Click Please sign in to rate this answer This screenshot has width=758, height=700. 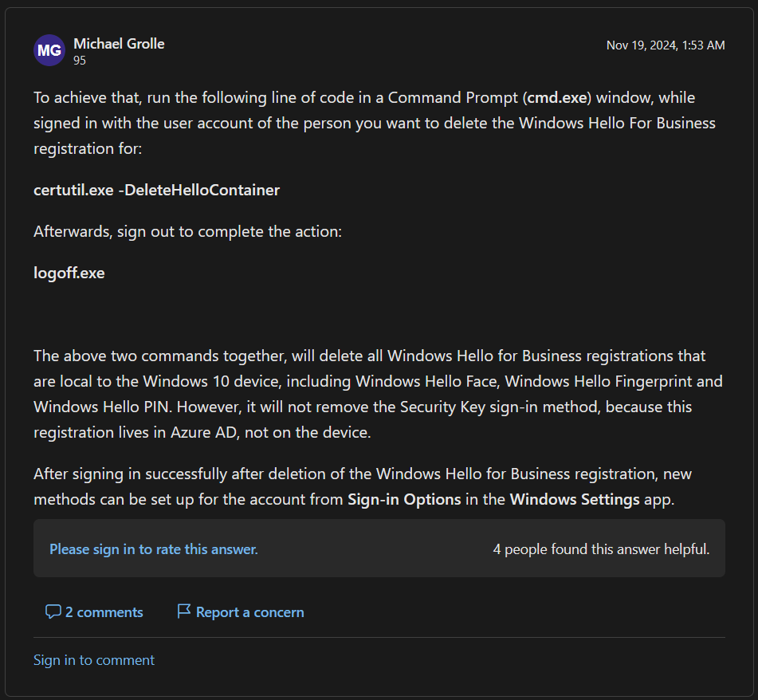pyautogui.click(x=154, y=549)
